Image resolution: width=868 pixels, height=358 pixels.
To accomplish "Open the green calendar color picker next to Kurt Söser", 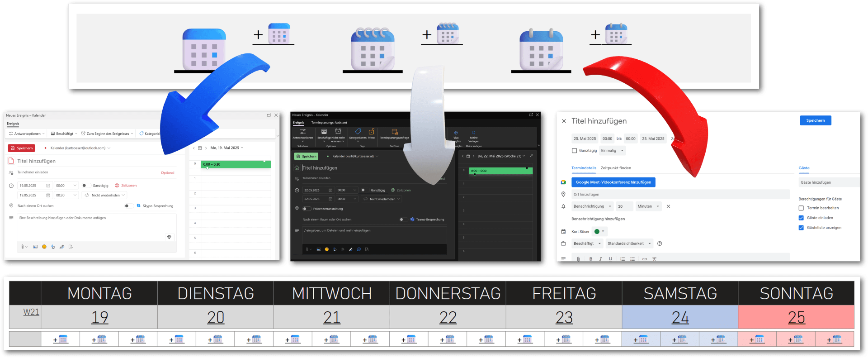I will click(x=599, y=231).
